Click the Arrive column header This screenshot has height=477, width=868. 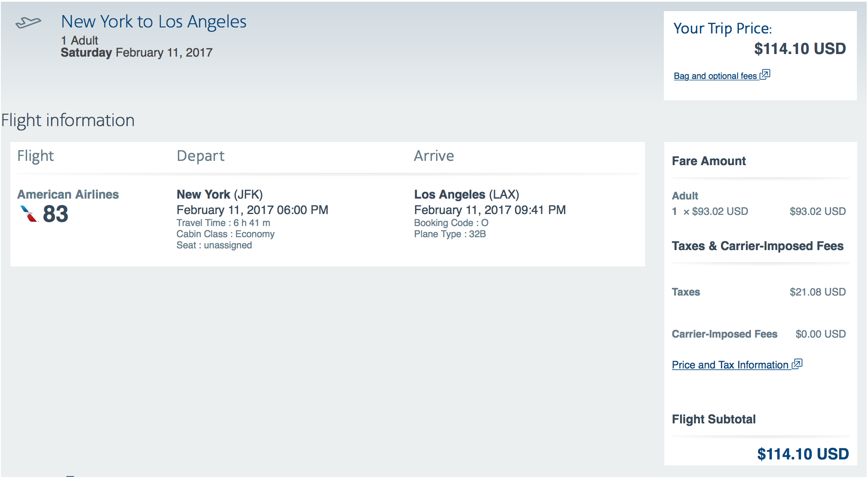click(434, 156)
